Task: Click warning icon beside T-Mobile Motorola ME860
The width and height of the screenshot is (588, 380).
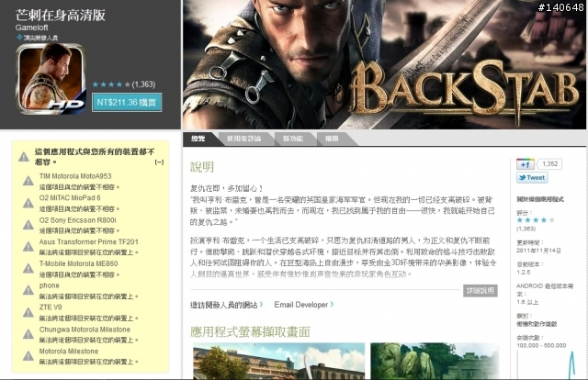Action: [28, 268]
